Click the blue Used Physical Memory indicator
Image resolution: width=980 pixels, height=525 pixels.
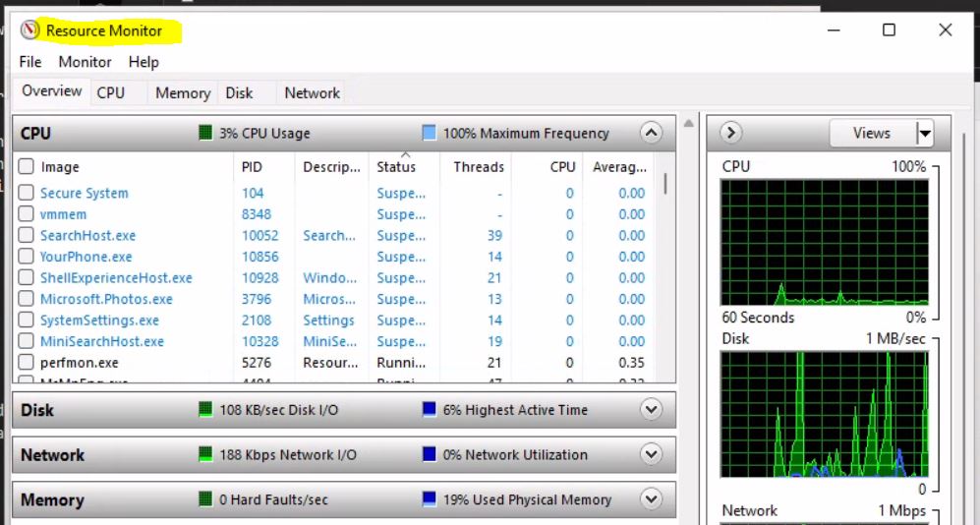click(429, 499)
